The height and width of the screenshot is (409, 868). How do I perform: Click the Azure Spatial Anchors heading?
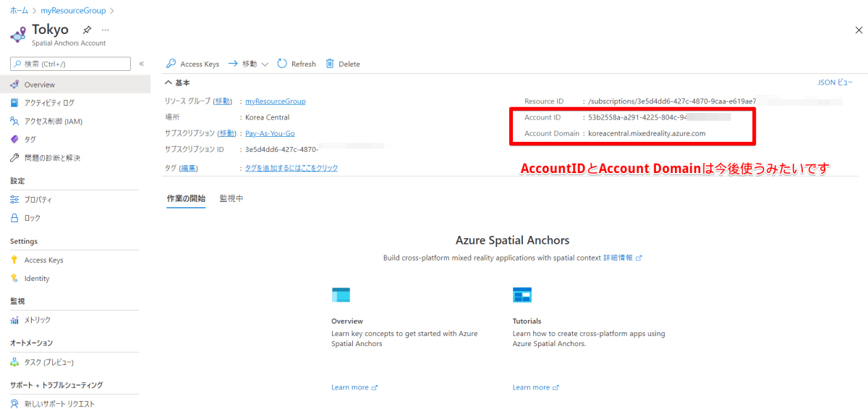coord(512,240)
